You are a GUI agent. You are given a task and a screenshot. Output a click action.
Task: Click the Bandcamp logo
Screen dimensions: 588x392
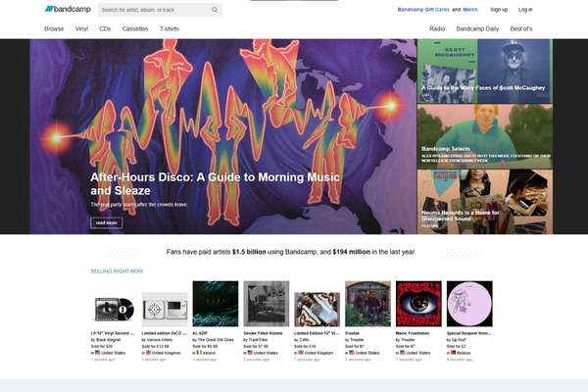pyautogui.click(x=68, y=9)
